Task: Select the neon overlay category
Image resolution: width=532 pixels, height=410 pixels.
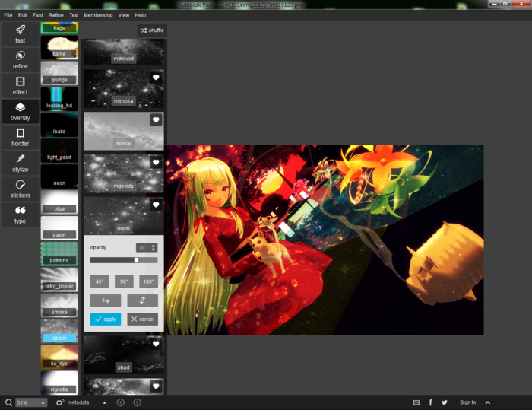Action: point(59,176)
